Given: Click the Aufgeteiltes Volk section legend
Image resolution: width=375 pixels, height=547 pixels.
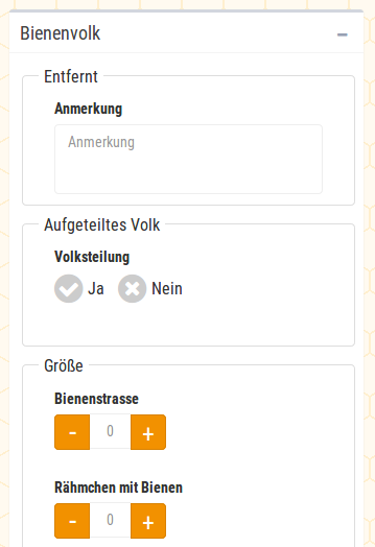Looking at the screenshot, I should point(102,225).
